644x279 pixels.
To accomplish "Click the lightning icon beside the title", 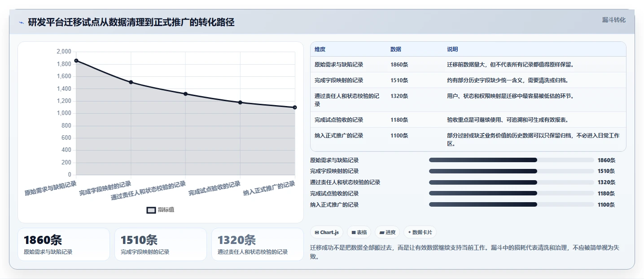I will [x=21, y=22].
